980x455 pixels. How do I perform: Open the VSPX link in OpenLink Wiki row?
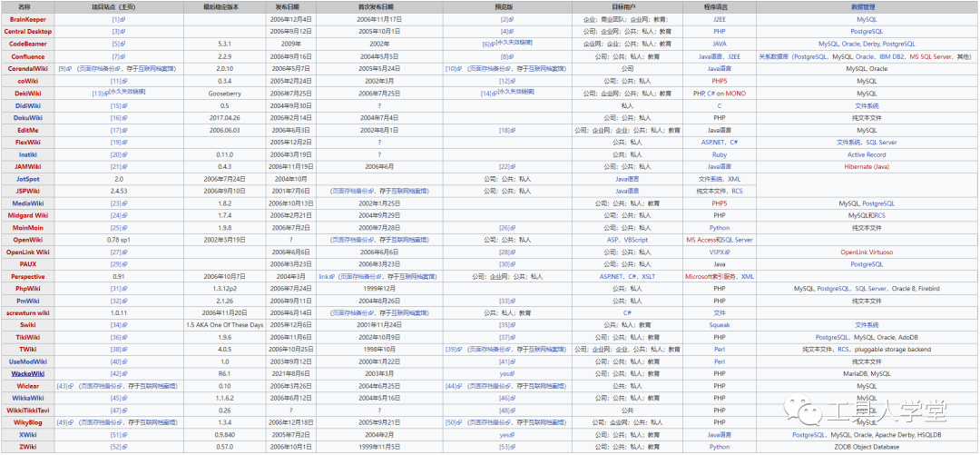720,252
